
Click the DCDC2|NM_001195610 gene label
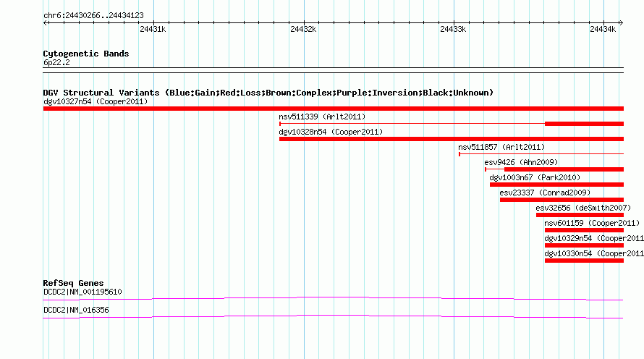coord(82,292)
